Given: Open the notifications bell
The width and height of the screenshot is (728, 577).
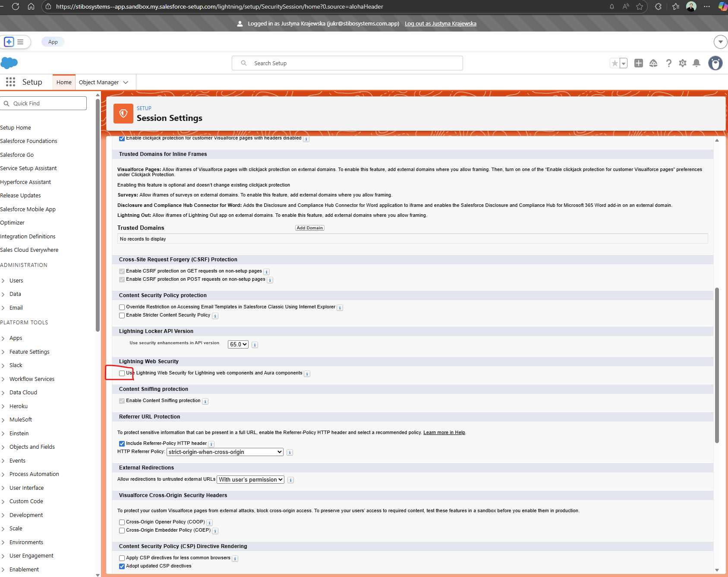Looking at the screenshot, I should 696,63.
